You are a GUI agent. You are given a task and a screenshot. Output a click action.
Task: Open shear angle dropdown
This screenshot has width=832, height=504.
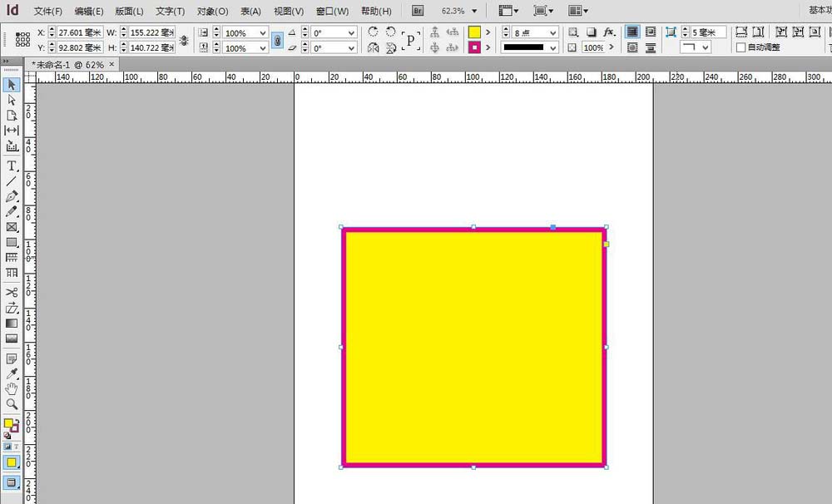click(351, 48)
